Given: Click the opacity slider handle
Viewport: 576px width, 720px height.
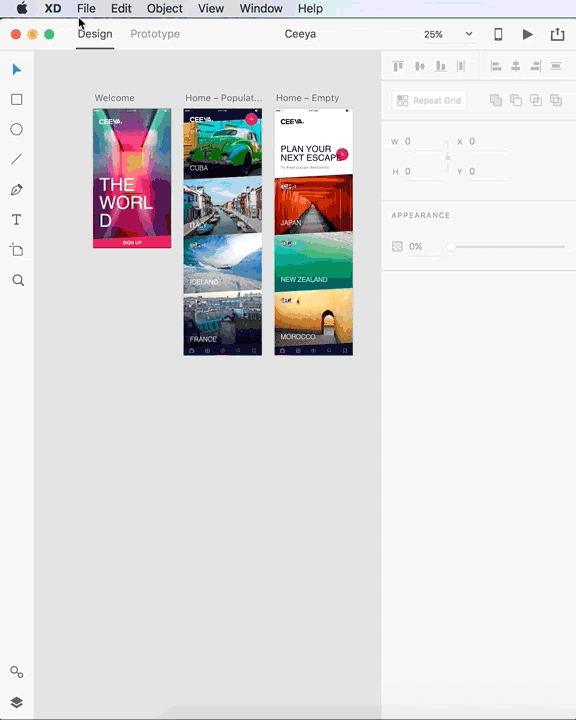Looking at the screenshot, I should pyautogui.click(x=451, y=247).
